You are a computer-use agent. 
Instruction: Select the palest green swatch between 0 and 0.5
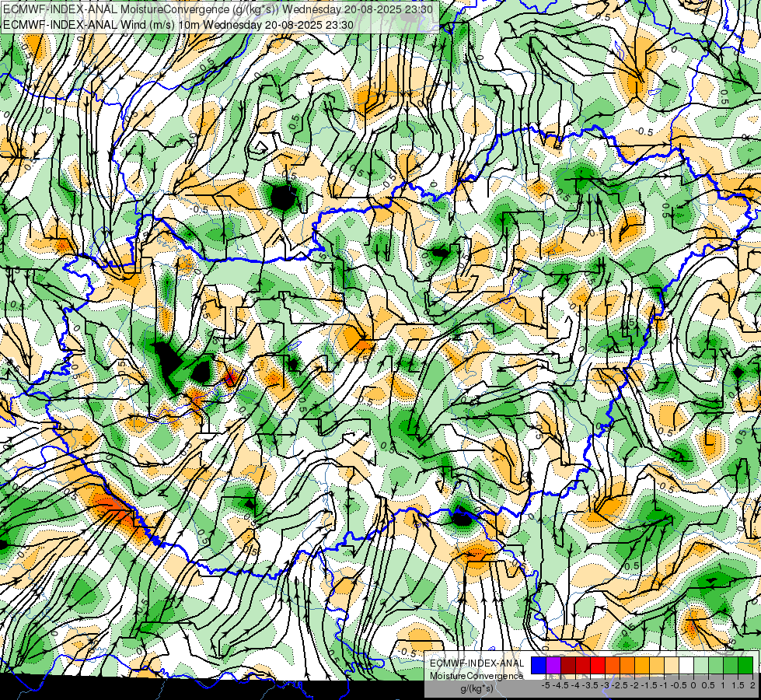(701, 666)
